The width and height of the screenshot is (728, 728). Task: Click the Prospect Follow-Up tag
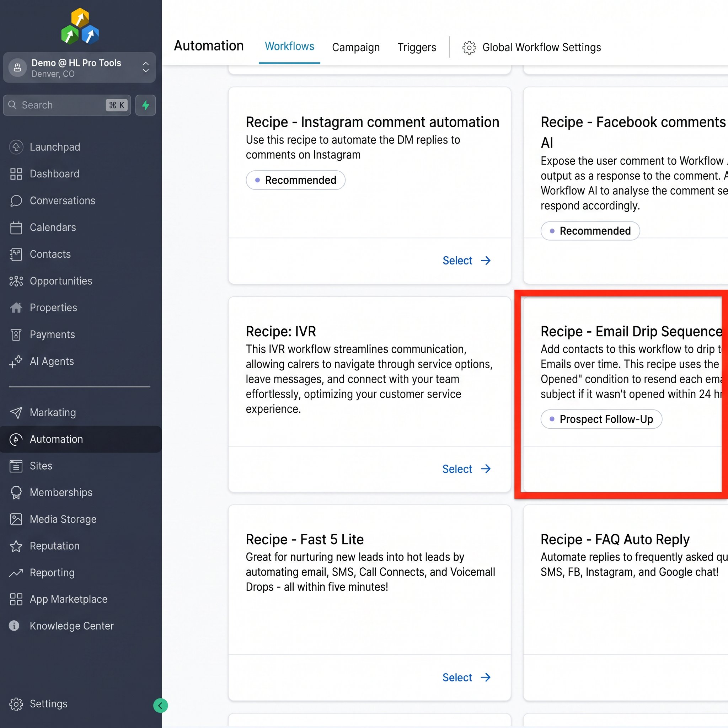tap(601, 419)
